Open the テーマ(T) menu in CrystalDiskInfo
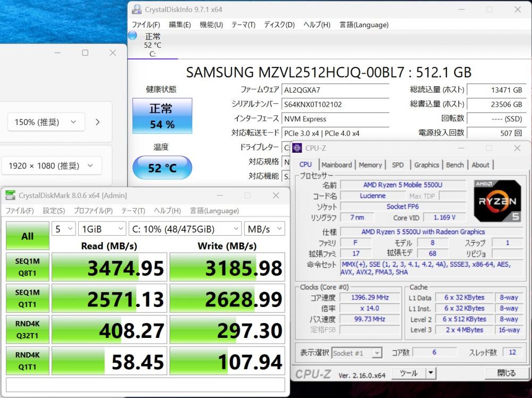The image size is (532, 398). click(x=243, y=25)
